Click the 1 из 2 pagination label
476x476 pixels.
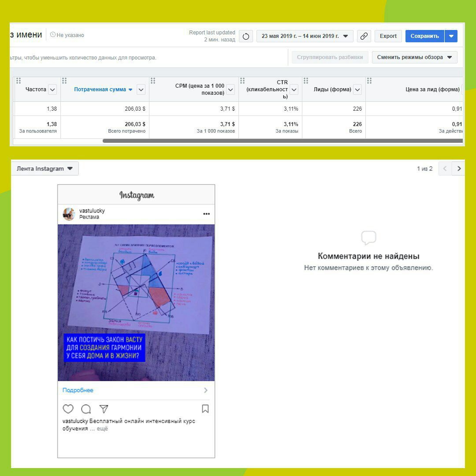425,168
